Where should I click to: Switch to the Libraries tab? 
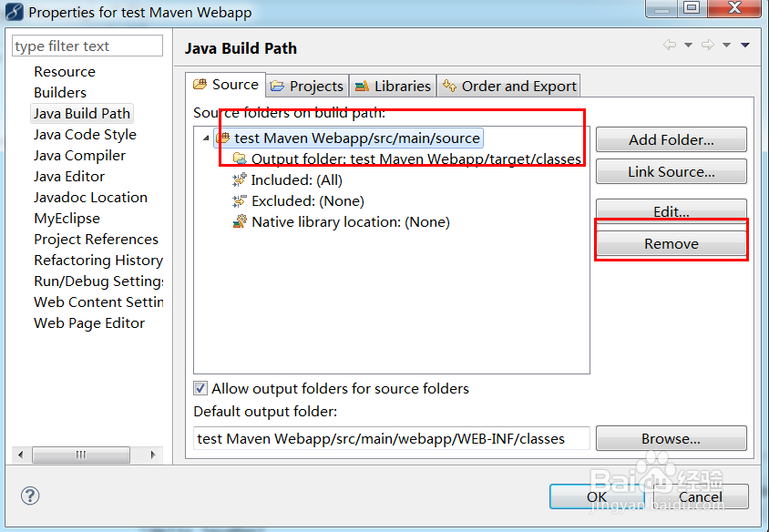(x=393, y=87)
